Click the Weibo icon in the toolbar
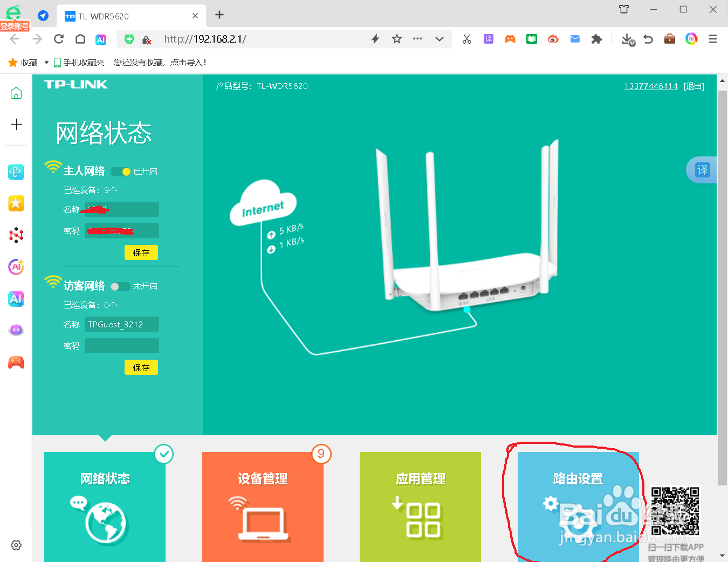The image size is (728, 562). pyautogui.click(x=553, y=39)
